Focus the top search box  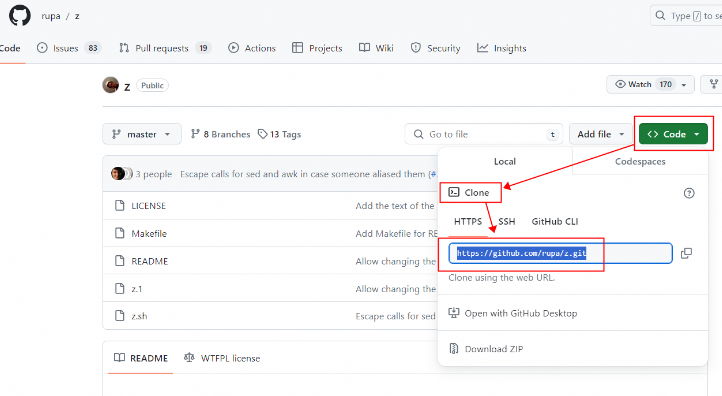[686, 16]
